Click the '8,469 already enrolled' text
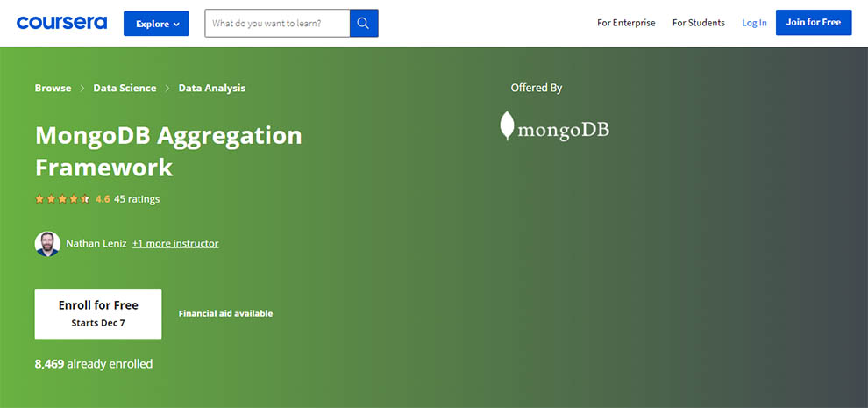This screenshot has width=868, height=408. (94, 364)
